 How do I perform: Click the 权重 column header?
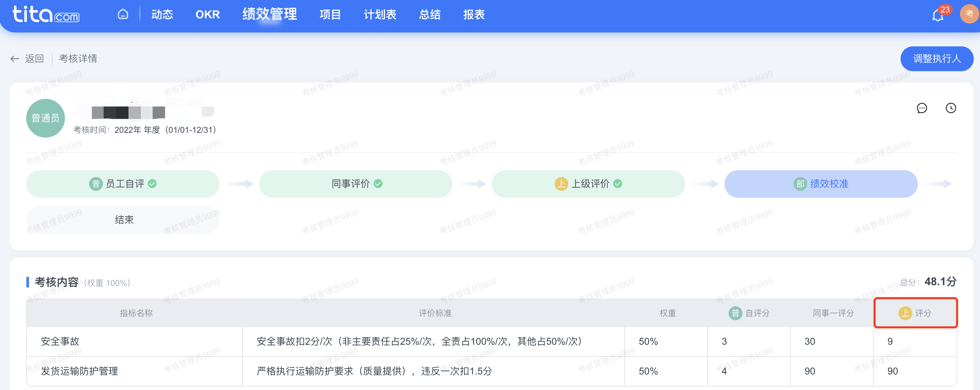click(667, 313)
